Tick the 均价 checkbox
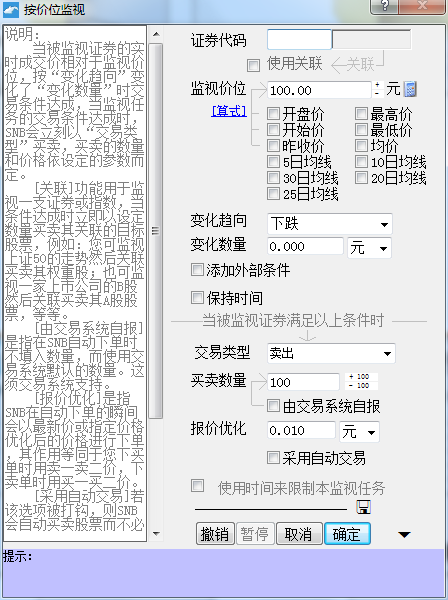448x600 pixels. click(x=361, y=146)
